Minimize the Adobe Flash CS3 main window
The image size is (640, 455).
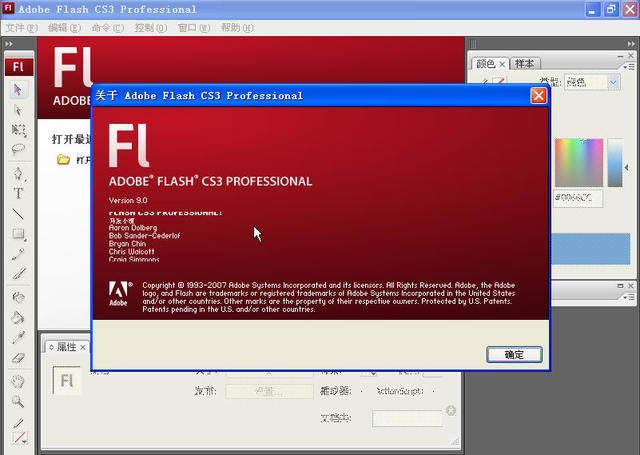592,10
